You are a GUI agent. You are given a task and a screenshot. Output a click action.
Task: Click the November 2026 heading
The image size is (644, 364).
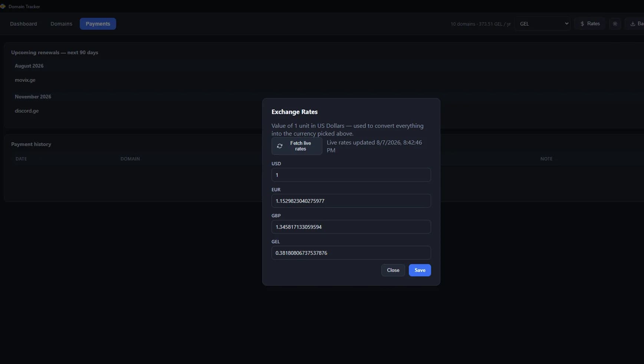click(33, 97)
